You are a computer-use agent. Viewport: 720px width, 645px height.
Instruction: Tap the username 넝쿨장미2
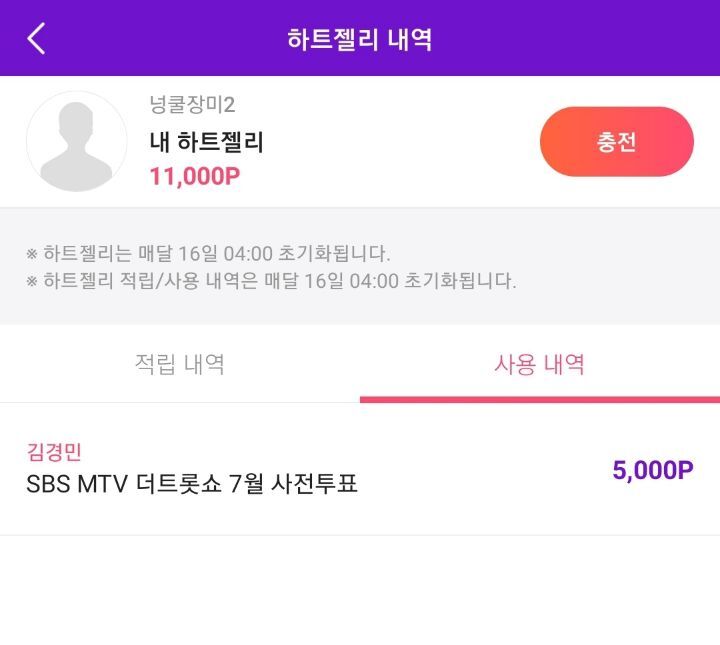(x=192, y=105)
